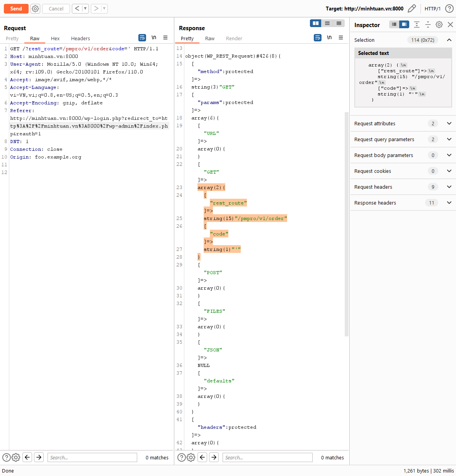Select side-by-side layout view
The image size is (456, 476).
316,23
